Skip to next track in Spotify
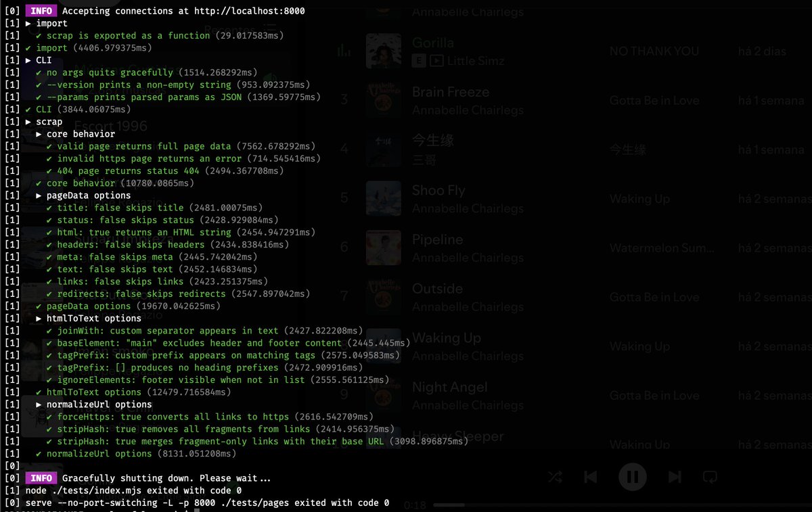This screenshot has height=512, width=812. (x=674, y=477)
